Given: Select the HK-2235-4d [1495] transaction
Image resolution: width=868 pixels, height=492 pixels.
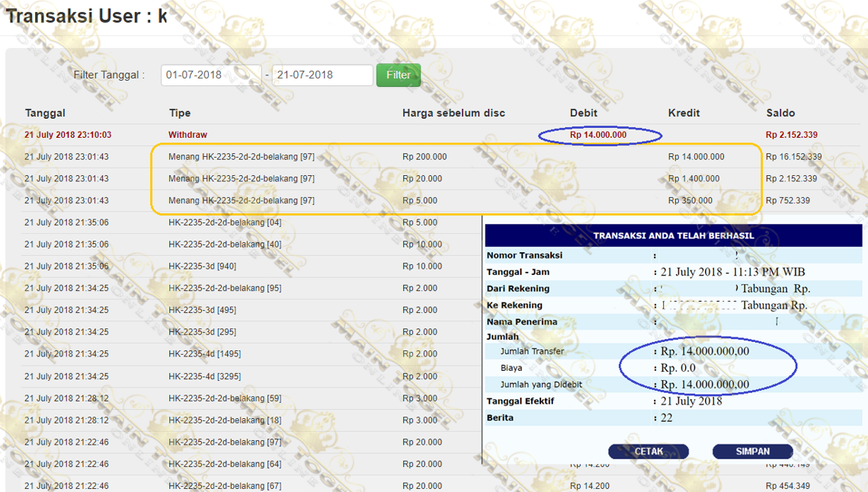Looking at the screenshot, I should click(204, 354).
